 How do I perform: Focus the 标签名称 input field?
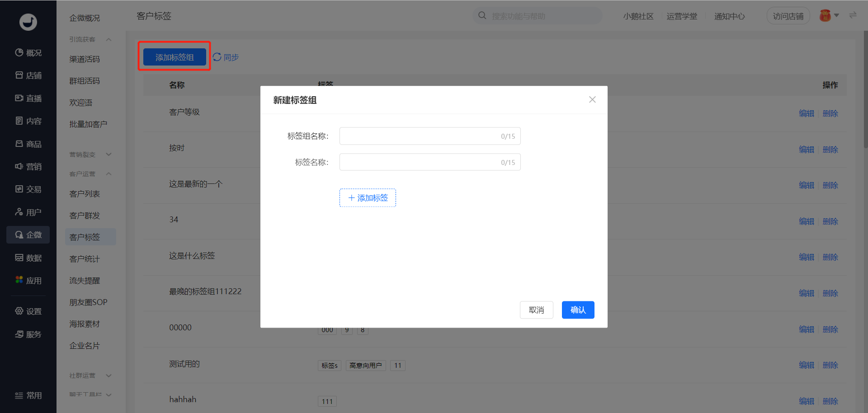tap(430, 162)
